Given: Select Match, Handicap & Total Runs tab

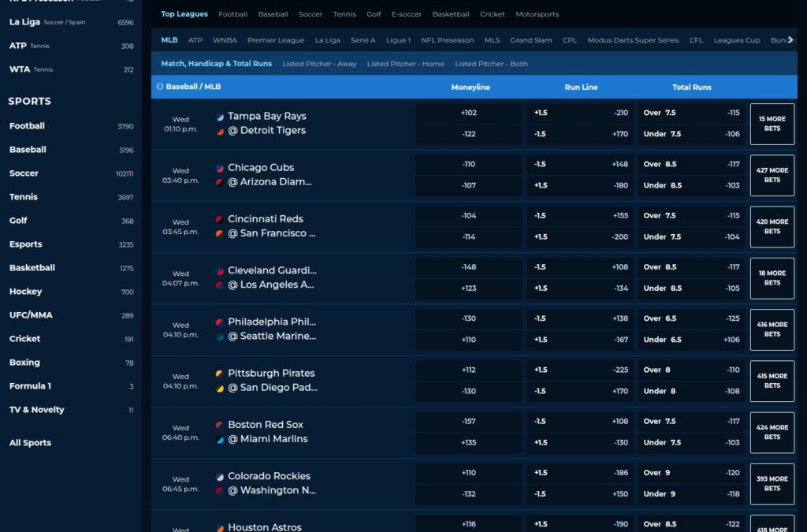Looking at the screenshot, I should (216, 64).
